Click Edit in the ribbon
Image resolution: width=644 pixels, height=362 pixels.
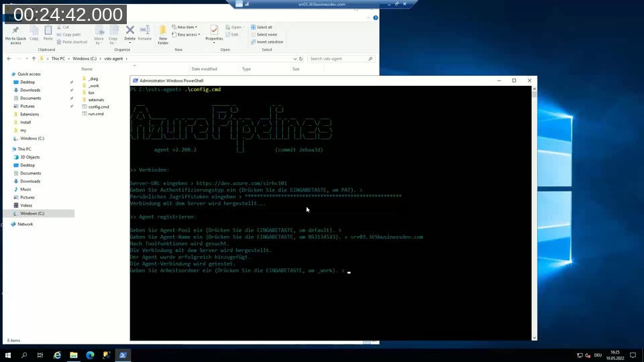[232, 34]
